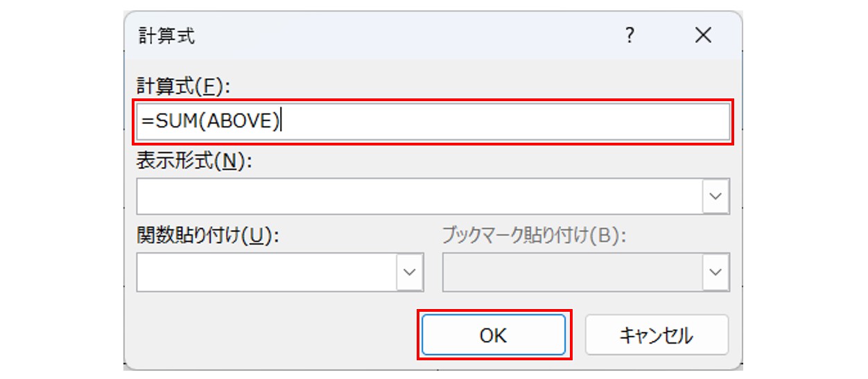The width and height of the screenshot is (868, 379).
Task: Click the キャンセル button
Action: [x=656, y=335]
